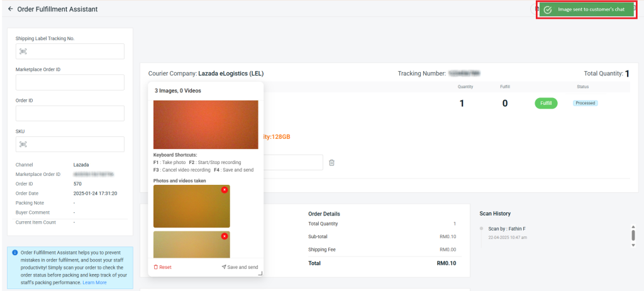Go back using the header arrow
This screenshot has width=644, height=291.
pos(10,9)
